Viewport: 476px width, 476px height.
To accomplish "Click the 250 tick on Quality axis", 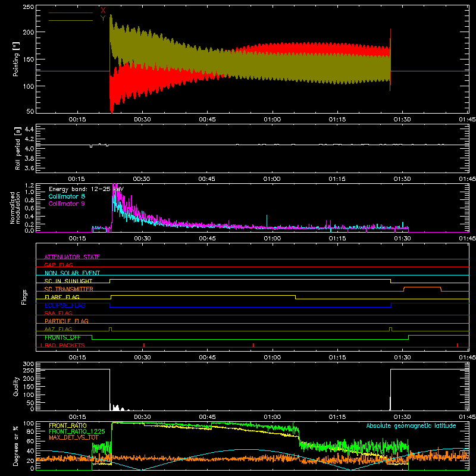I will (x=29, y=370).
